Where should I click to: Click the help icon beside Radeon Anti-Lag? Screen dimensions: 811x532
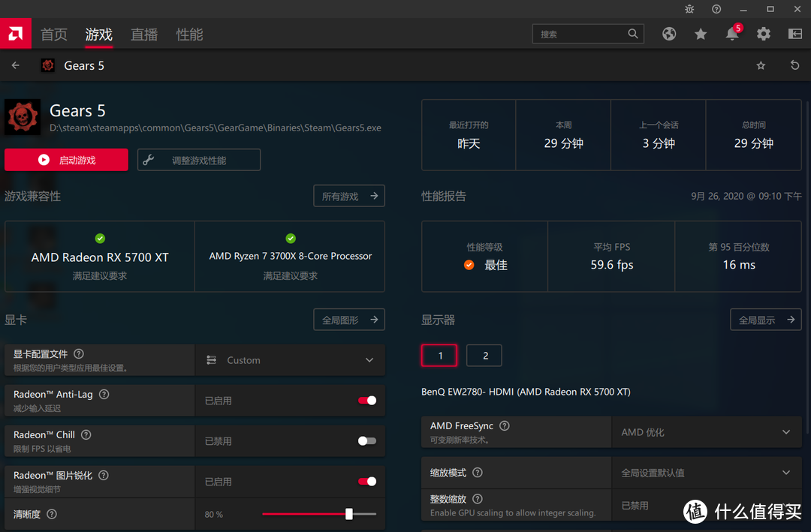(x=104, y=394)
